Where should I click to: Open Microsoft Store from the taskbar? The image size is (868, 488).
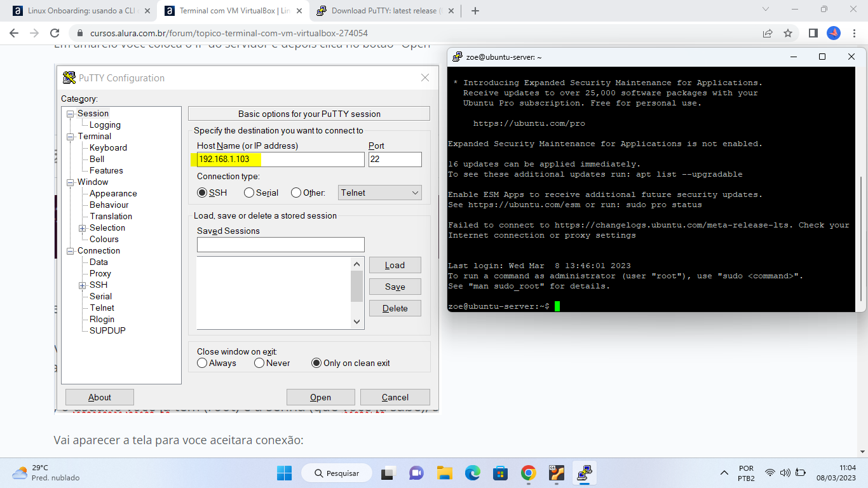click(500, 473)
